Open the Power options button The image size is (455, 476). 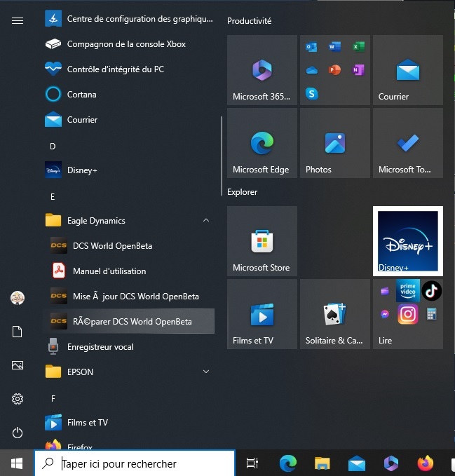18,433
